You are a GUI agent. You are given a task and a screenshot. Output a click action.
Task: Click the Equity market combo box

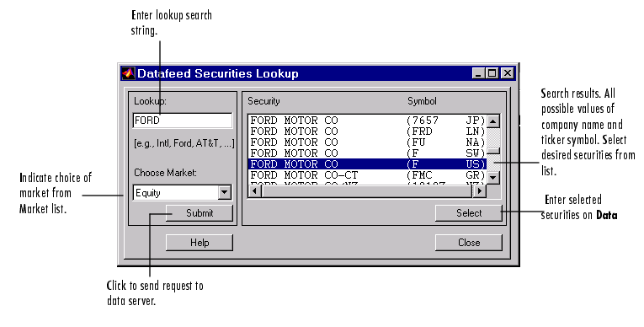click(183, 192)
